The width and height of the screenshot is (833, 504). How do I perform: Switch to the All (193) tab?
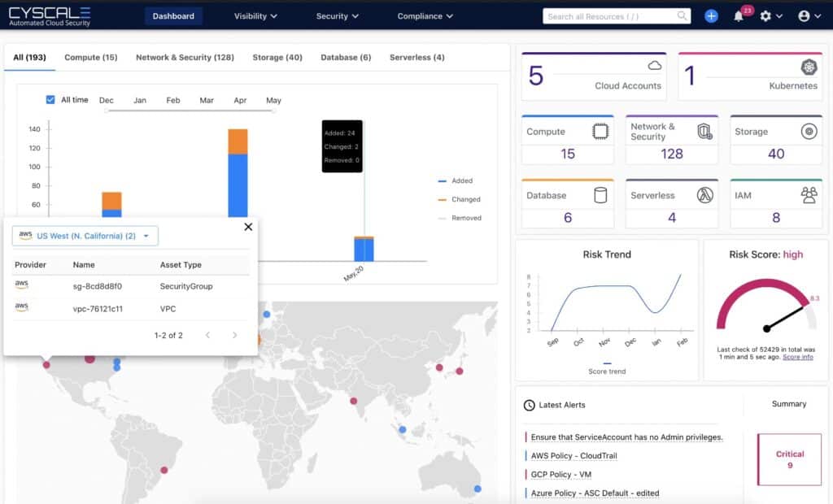click(x=30, y=58)
